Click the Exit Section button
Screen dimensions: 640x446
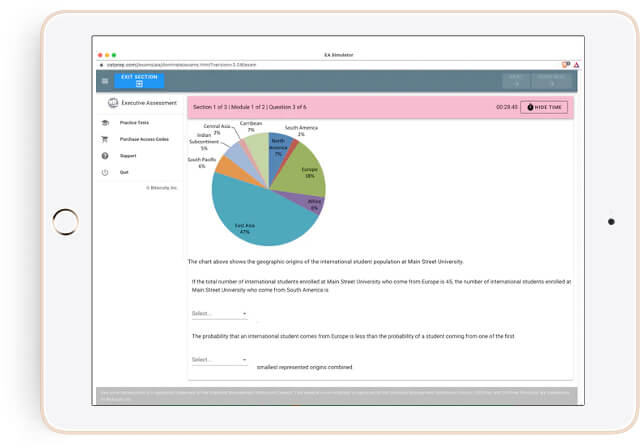point(139,80)
